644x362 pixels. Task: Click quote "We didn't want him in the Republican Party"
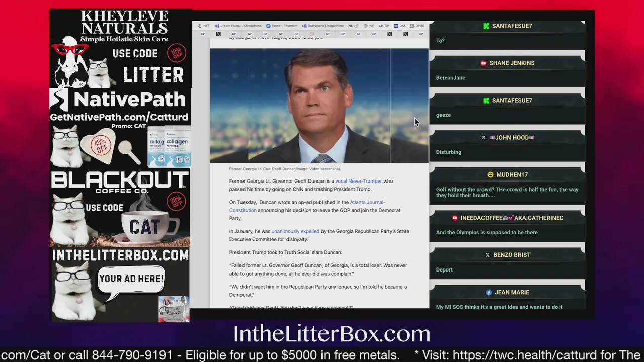pyautogui.click(x=318, y=291)
